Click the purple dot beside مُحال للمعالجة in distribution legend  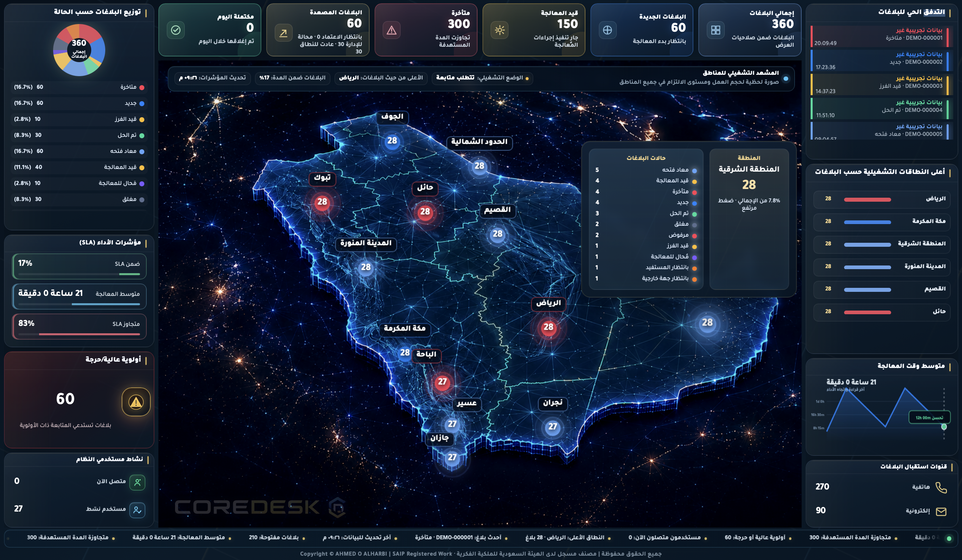(x=142, y=184)
